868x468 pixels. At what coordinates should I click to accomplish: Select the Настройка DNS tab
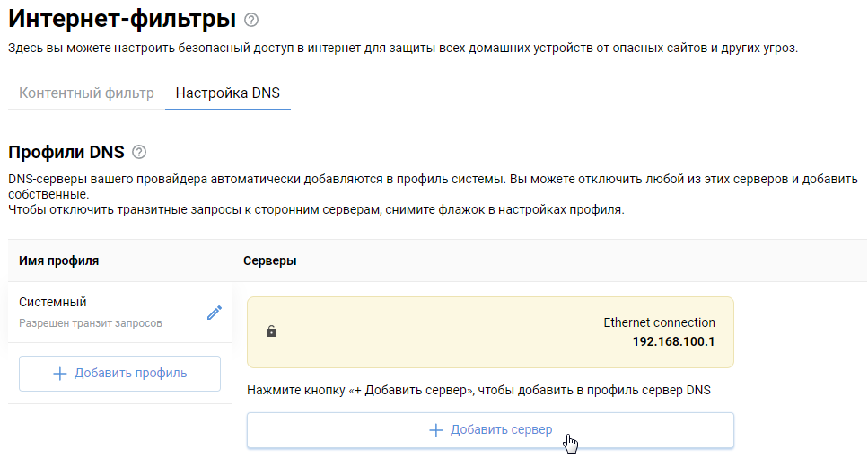(228, 93)
